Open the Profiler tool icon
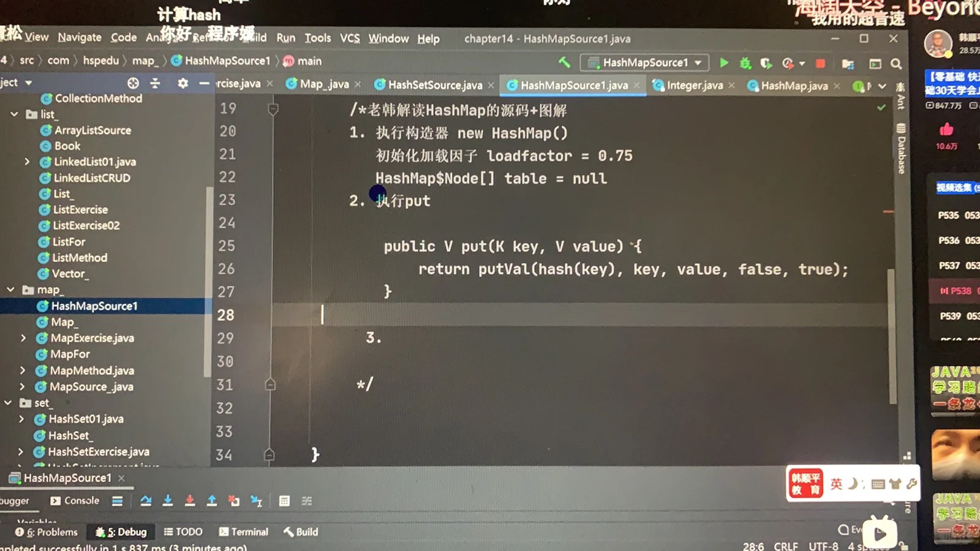This screenshot has height=551, width=980. [788, 62]
